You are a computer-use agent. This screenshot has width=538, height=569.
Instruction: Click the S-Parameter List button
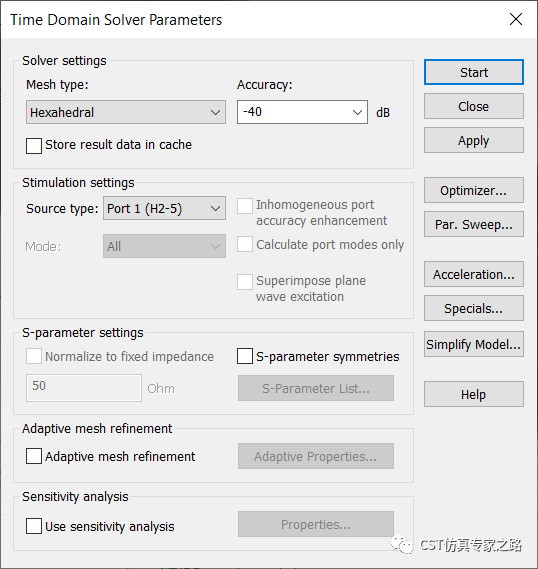316,388
